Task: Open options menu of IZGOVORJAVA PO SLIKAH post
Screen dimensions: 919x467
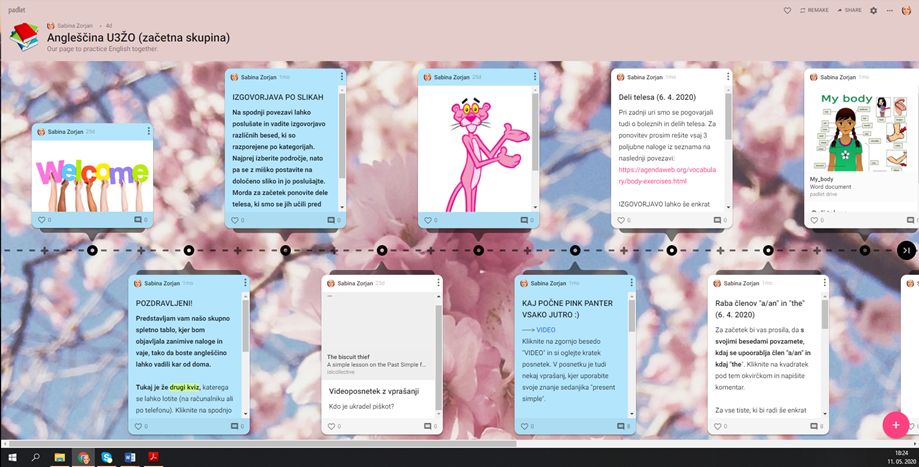Action: click(x=341, y=77)
